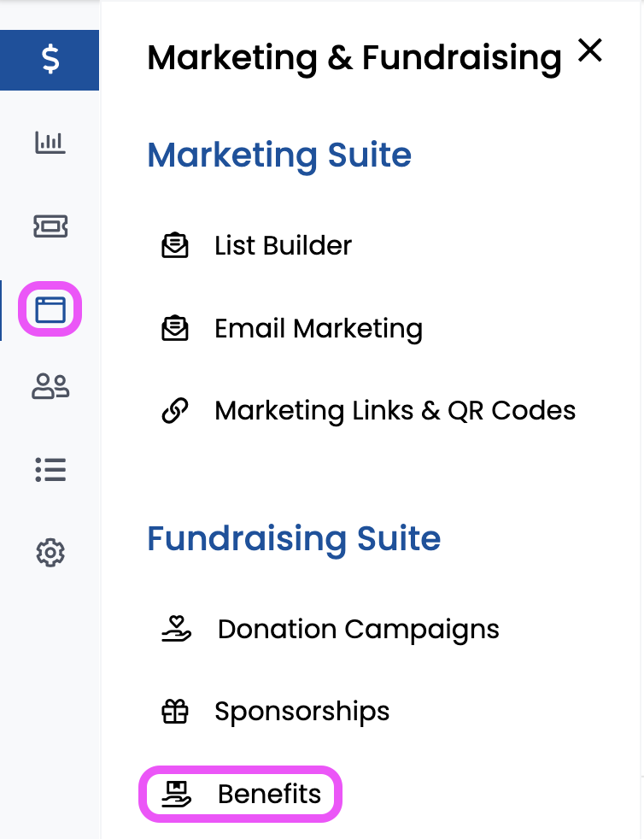Click the hand-with-heart Donation Campaigns icon
644x839 pixels.
click(x=175, y=630)
